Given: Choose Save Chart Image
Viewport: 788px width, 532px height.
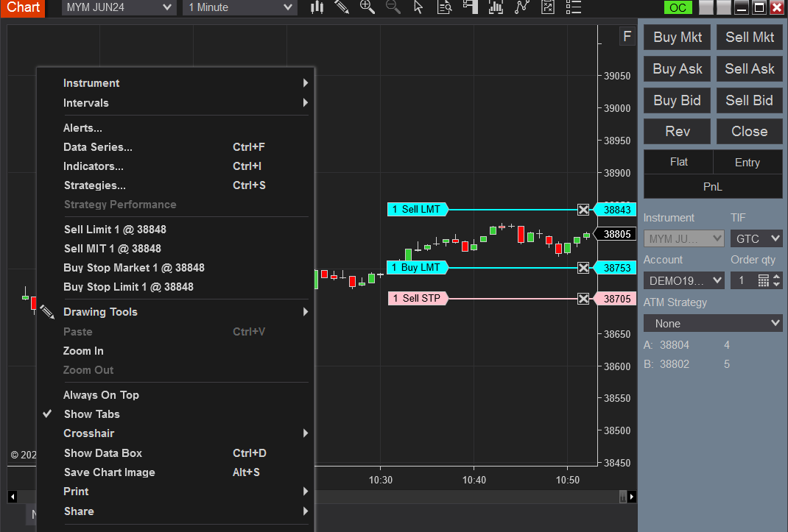Looking at the screenshot, I should (176, 472).
